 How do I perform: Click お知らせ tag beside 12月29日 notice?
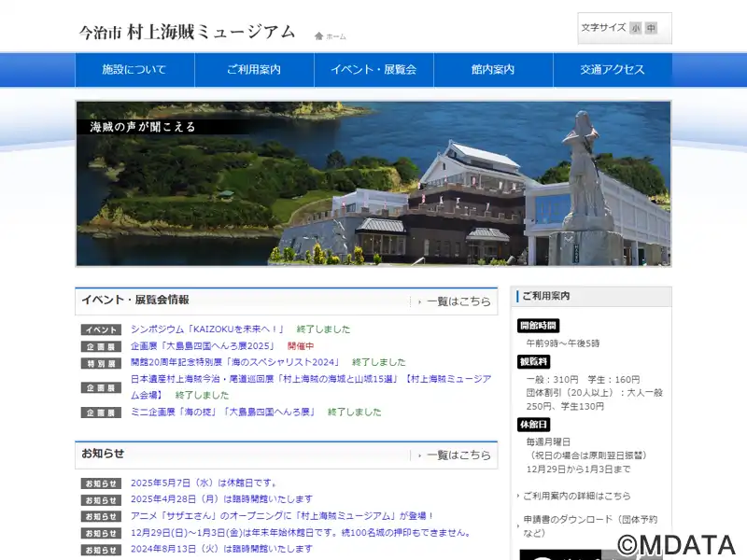tap(101, 533)
